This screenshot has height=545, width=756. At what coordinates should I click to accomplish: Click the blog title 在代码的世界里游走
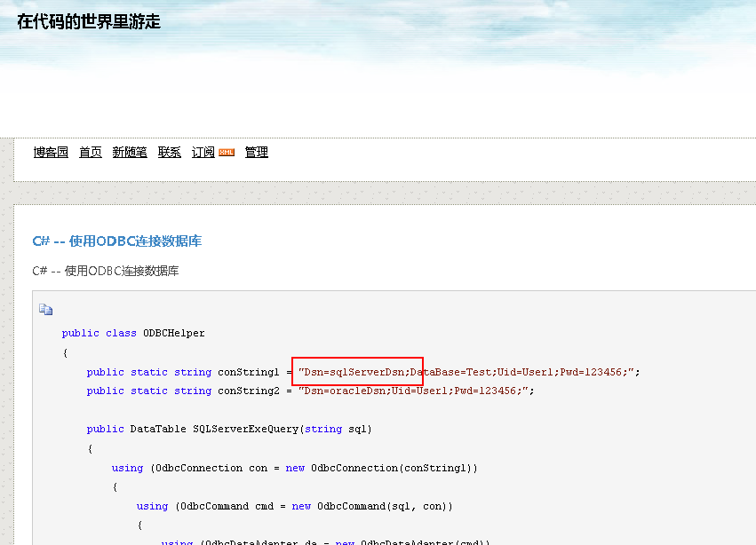pos(89,22)
